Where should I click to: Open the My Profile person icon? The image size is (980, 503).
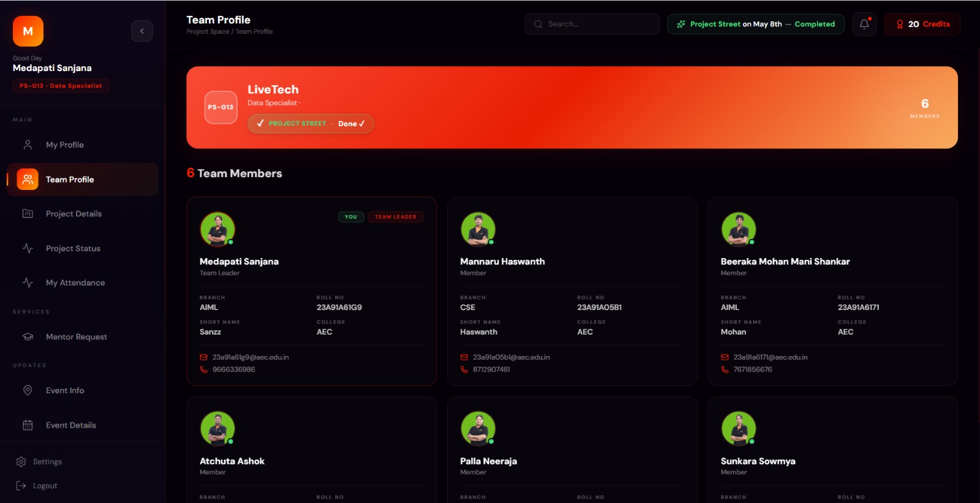click(28, 145)
